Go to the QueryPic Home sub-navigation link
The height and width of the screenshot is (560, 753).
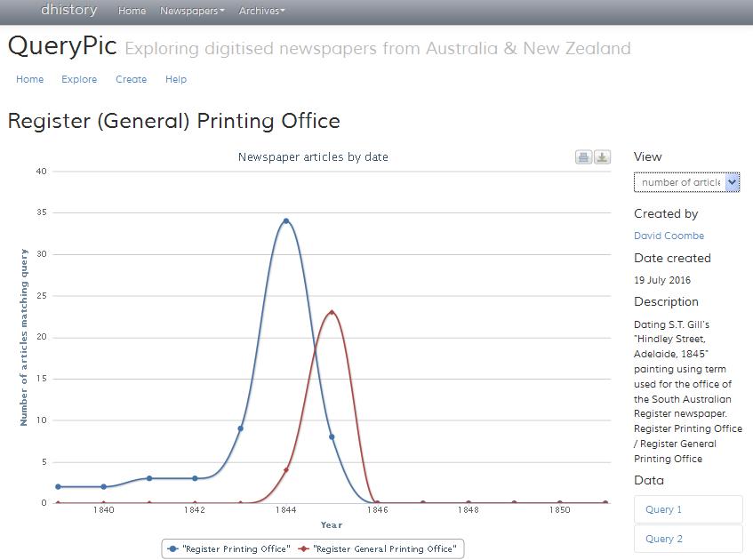coord(29,79)
